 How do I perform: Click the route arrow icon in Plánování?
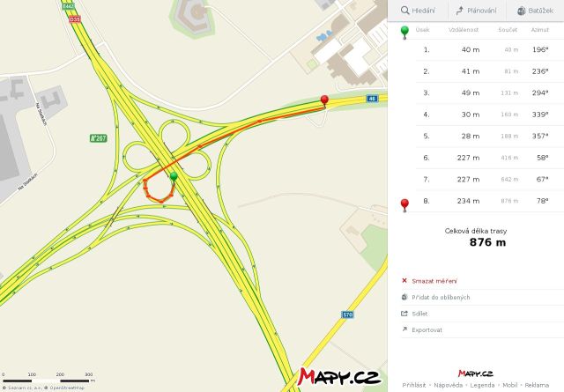tap(459, 11)
